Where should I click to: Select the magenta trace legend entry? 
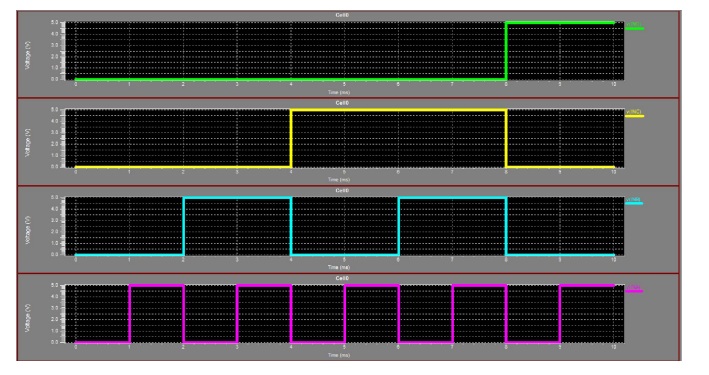pos(633,289)
